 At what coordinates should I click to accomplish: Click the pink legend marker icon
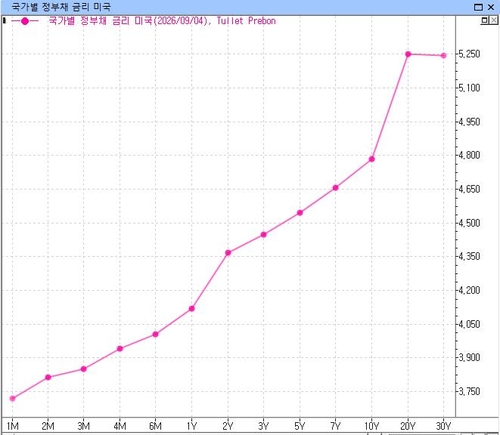tap(25, 21)
